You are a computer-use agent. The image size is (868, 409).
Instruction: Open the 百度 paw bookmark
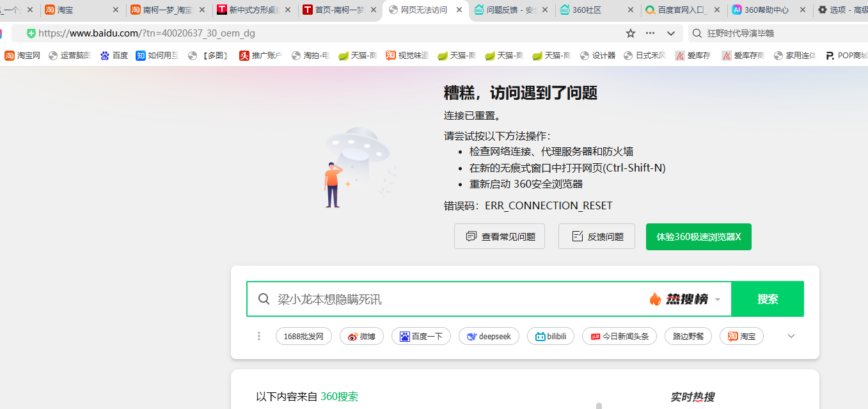click(x=114, y=56)
